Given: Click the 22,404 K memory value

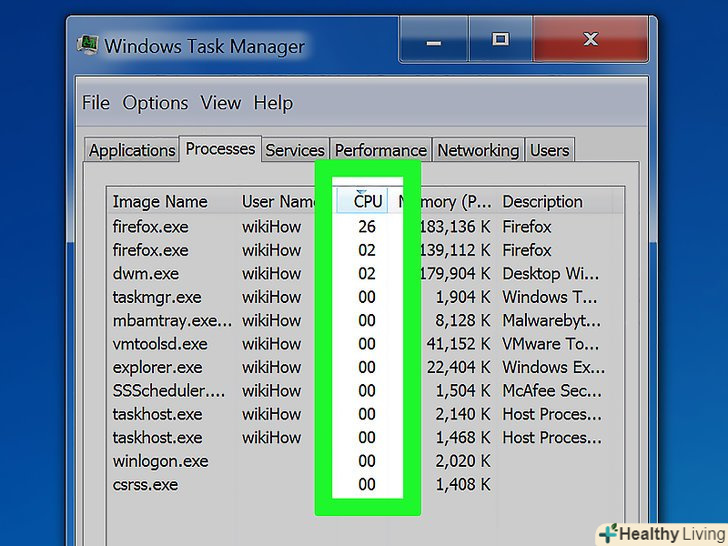Looking at the screenshot, I should point(458,367).
